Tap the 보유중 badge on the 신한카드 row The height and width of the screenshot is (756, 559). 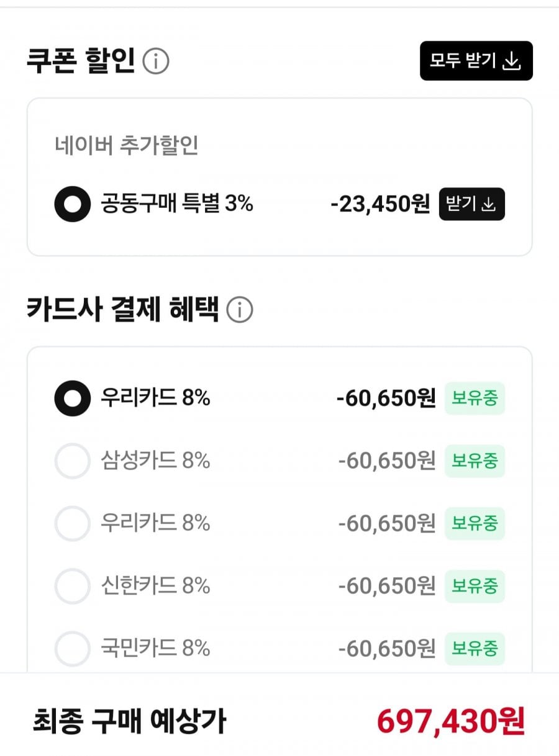click(475, 586)
